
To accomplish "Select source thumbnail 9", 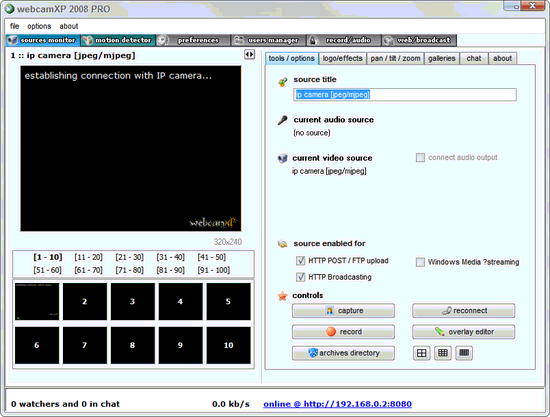I will click(180, 345).
